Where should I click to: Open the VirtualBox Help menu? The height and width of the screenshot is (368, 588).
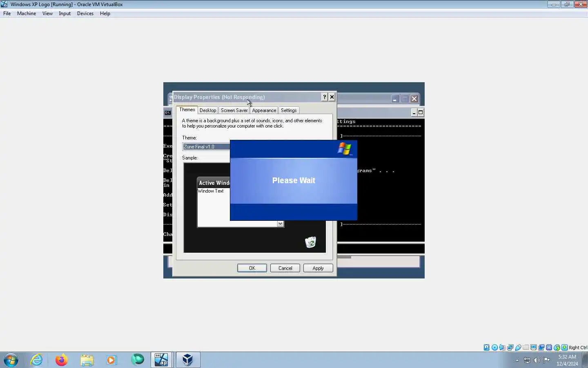click(105, 13)
